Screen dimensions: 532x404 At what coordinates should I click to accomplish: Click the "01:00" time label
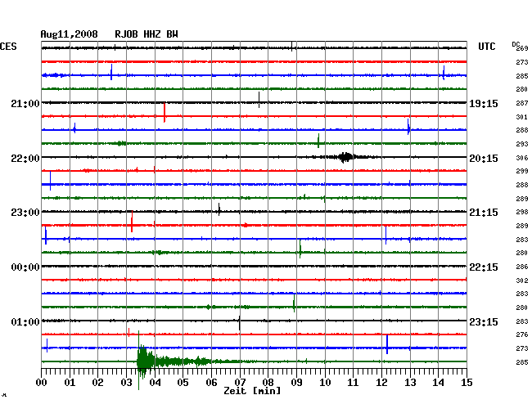pyautogui.click(x=25, y=321)
